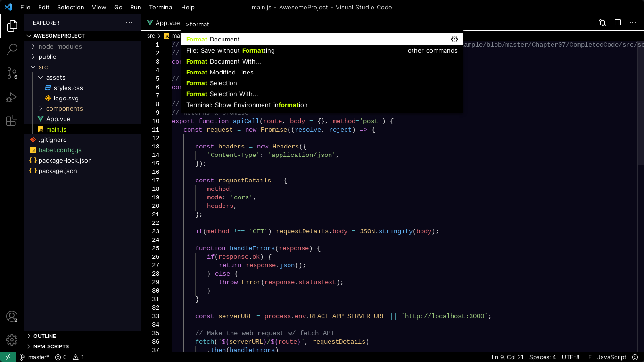Choose Format Modified Lines command
The height and width of the screenshot is (362, 644).
tap(322, 72)
